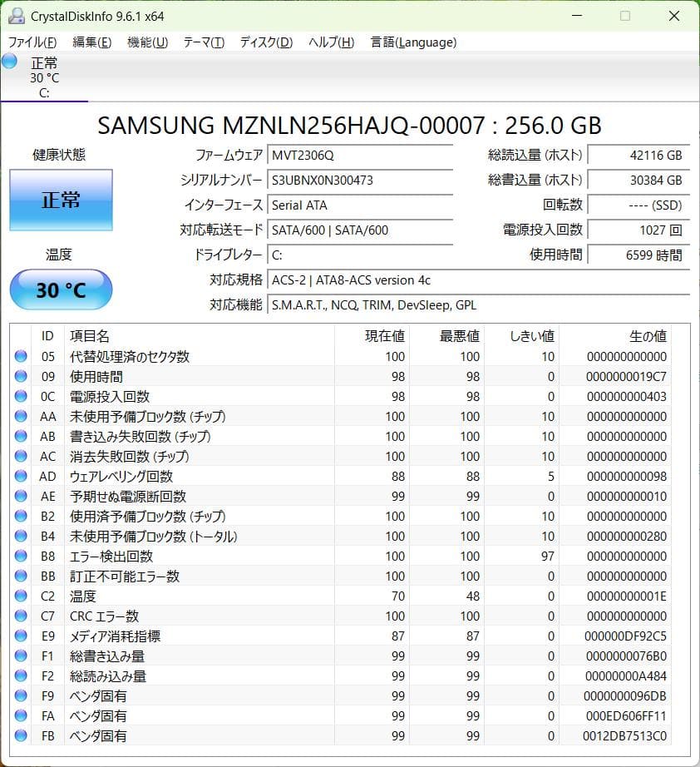Click the 正常 health status badge

(x=61, y=200)
